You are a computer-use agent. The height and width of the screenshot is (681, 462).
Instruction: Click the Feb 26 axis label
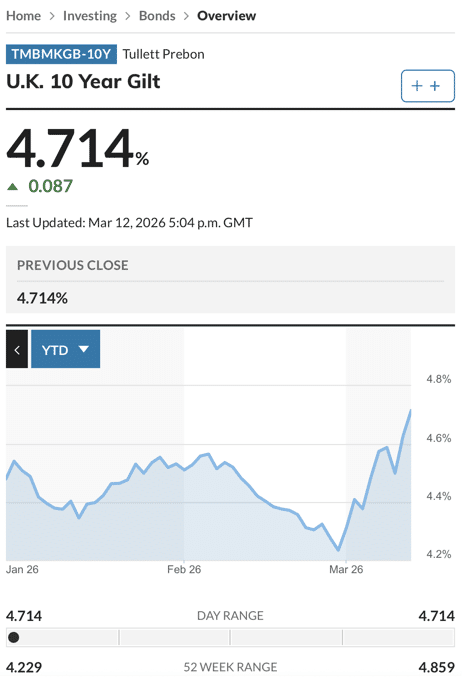point(184,569)
